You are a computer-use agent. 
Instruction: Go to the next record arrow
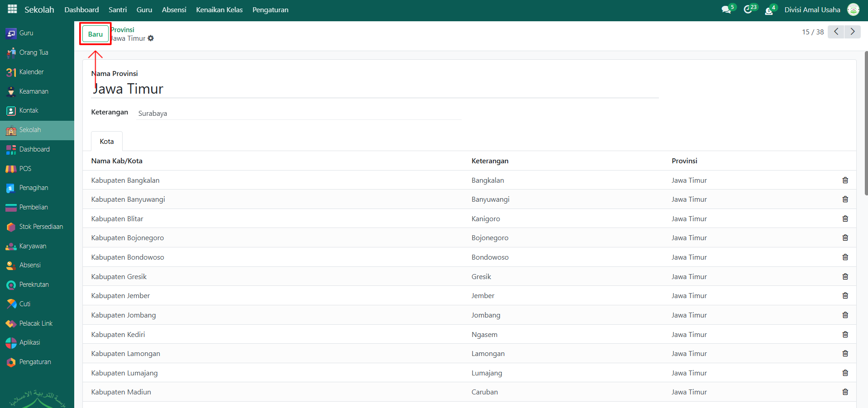tap(852, 32)
